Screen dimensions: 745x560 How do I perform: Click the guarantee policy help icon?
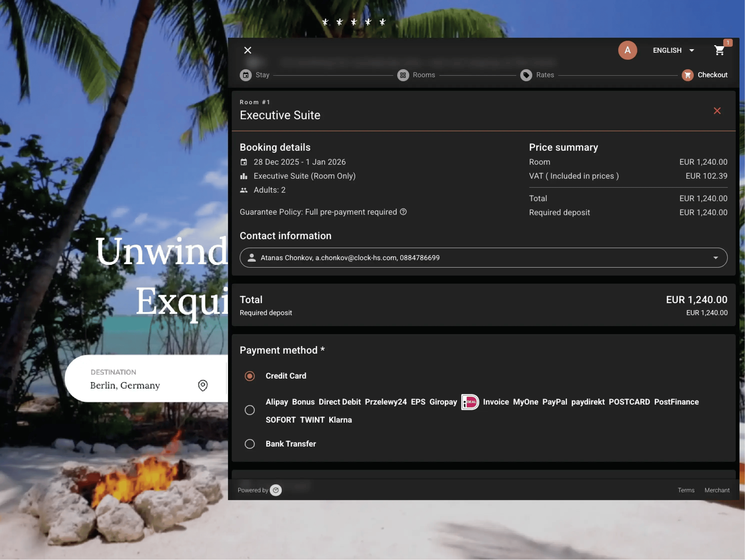click(x=403, y=212)
